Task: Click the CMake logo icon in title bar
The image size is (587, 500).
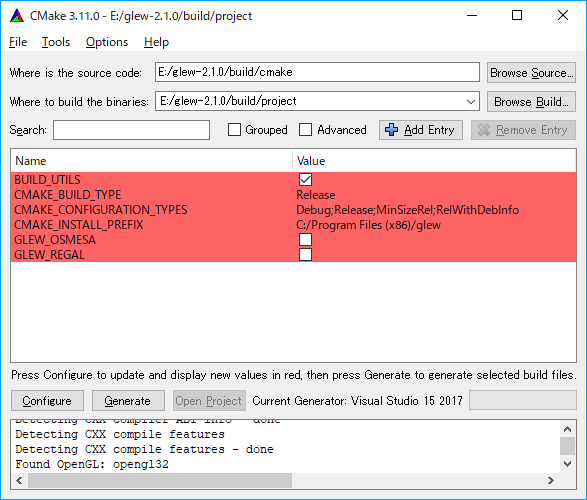Action: 17,16
